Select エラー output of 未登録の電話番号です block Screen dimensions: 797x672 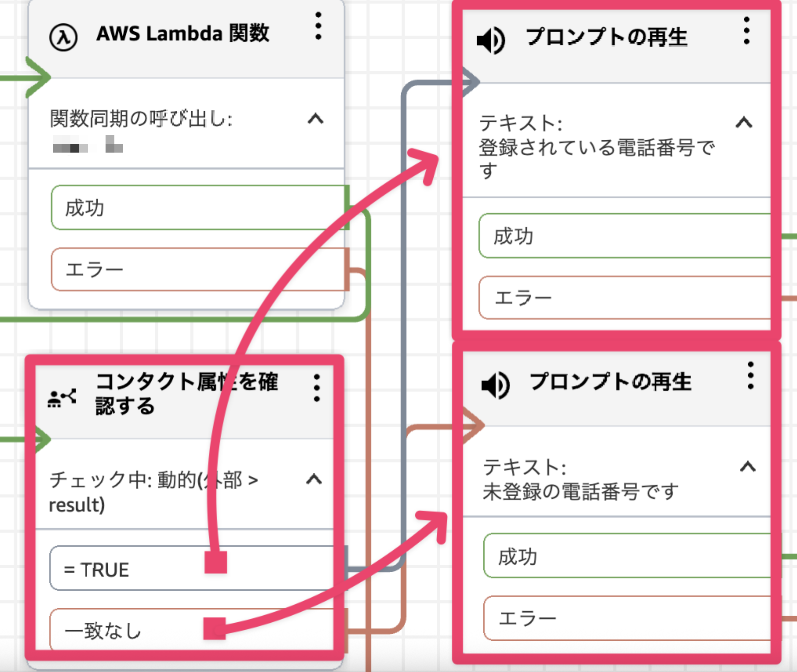(x=627, y=618)
